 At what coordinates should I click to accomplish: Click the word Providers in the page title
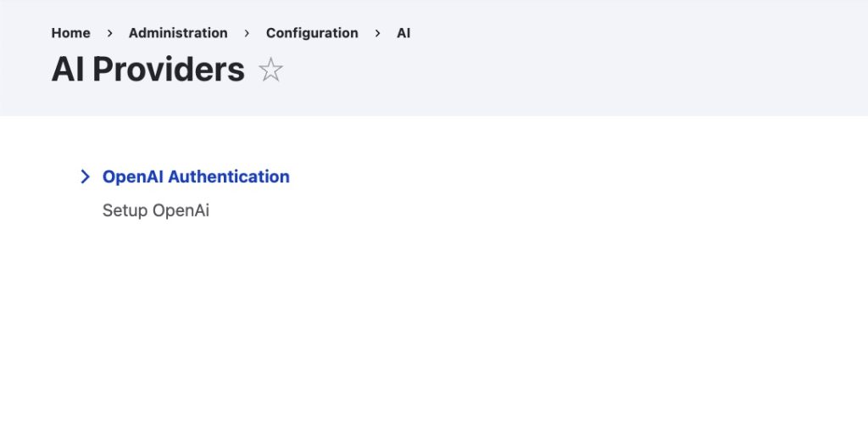click(169, 70)
